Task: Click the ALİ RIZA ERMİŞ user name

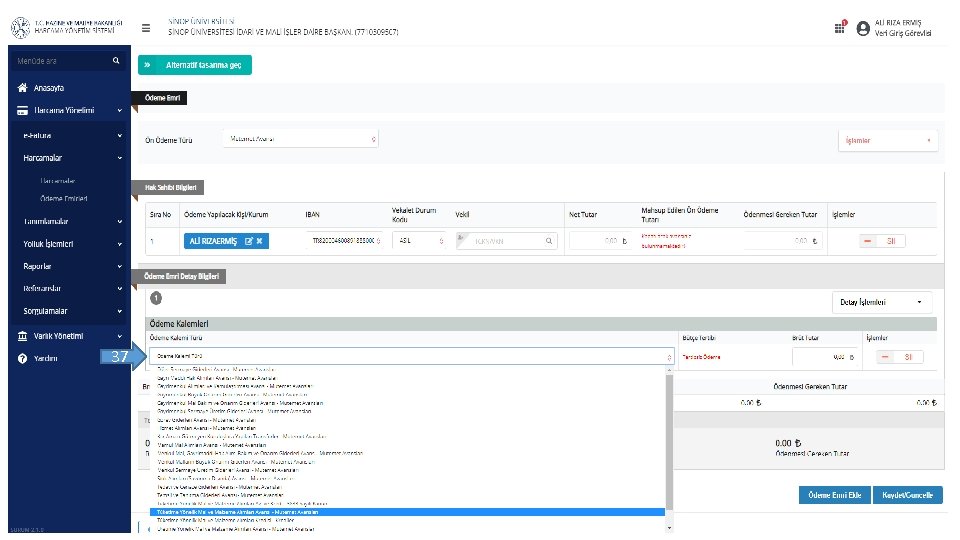Action: (x=898, y=23)
